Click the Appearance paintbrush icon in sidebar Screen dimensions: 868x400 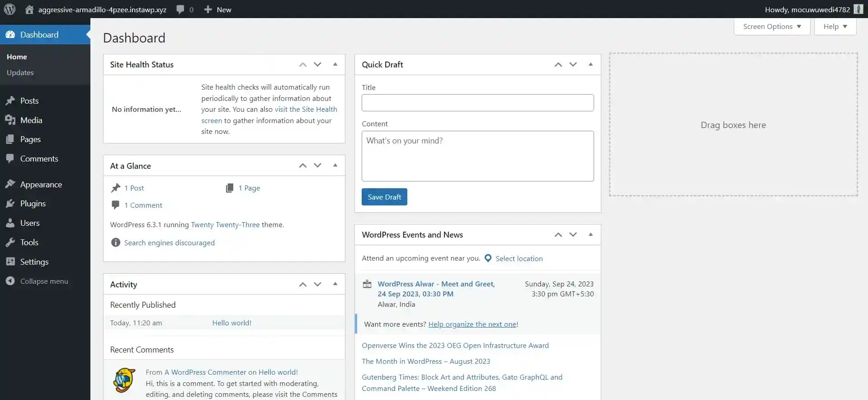[10, 184]
